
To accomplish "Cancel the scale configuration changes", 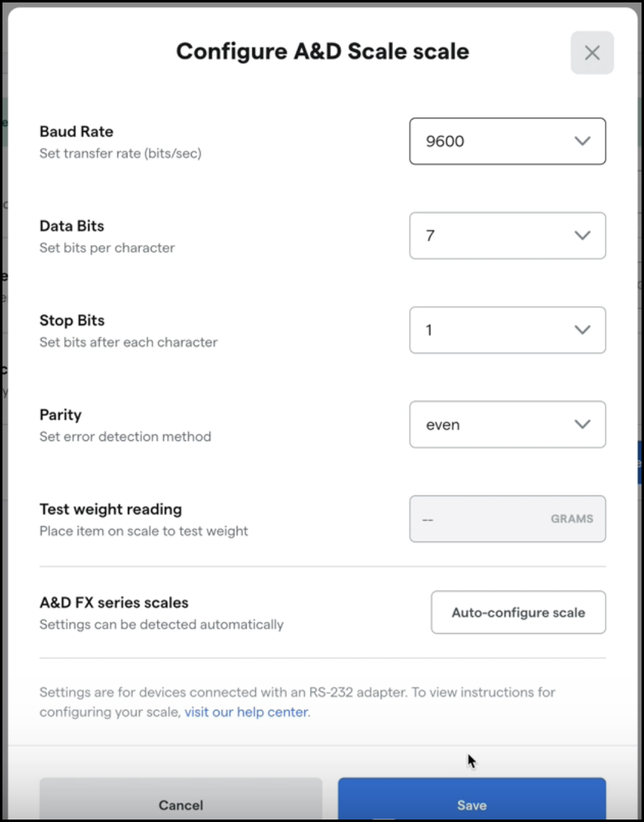I will [181, 804].
